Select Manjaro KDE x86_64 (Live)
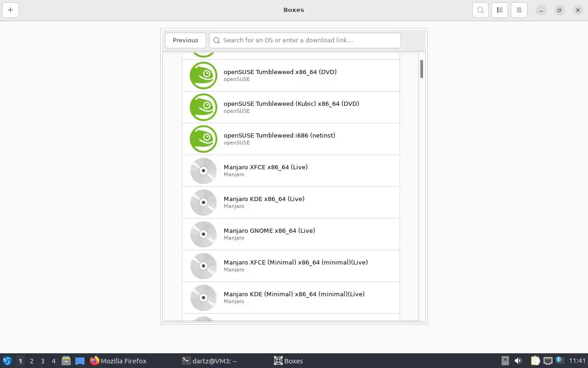Image resolution: width=588 pixels, height=368 pixels. point(291,202)
